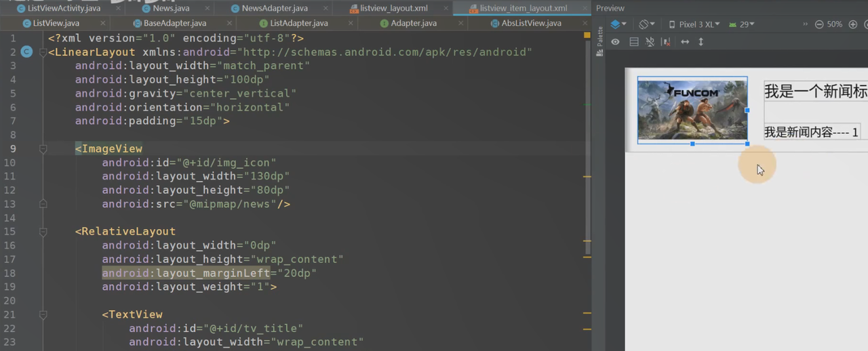Open the Palette side panel
Image resolution: width=868 pixels, height=351 pixels.
click(x=599, y=42)
